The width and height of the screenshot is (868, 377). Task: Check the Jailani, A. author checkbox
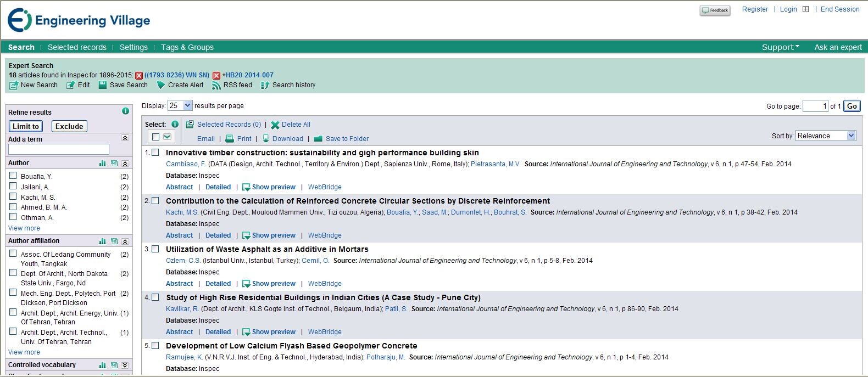(x=13, y=186)
